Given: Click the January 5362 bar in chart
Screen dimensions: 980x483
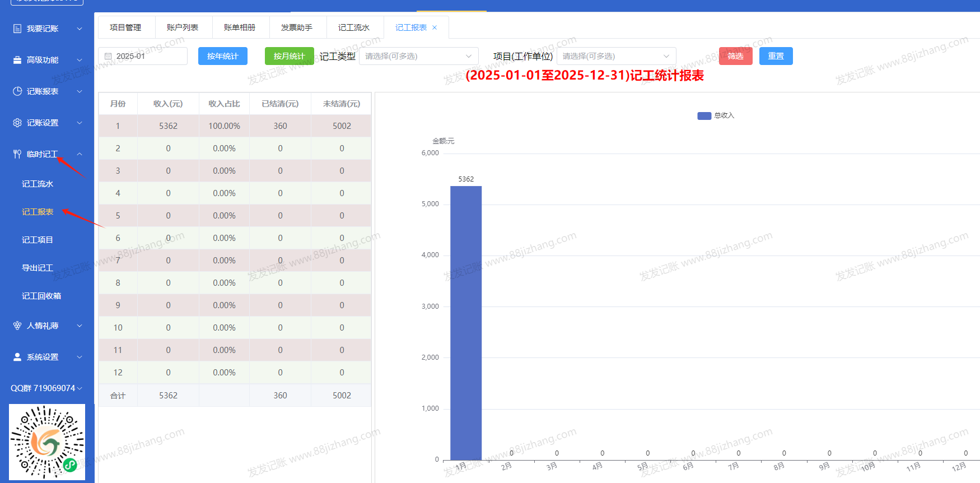Looking at the screenshot, I should 466,323.
